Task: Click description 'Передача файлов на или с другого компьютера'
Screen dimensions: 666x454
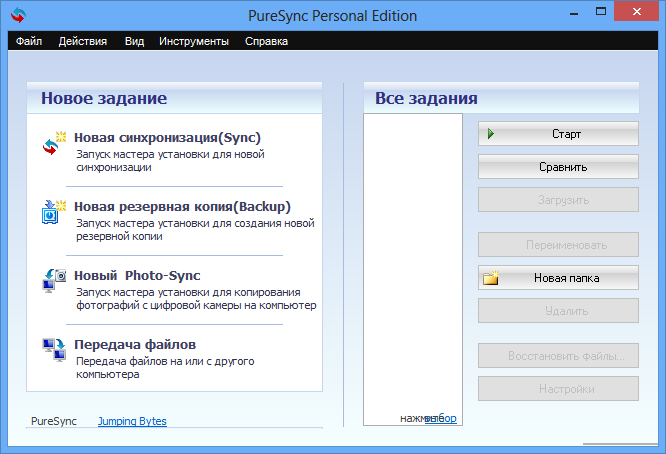Action: pos(165,368)
